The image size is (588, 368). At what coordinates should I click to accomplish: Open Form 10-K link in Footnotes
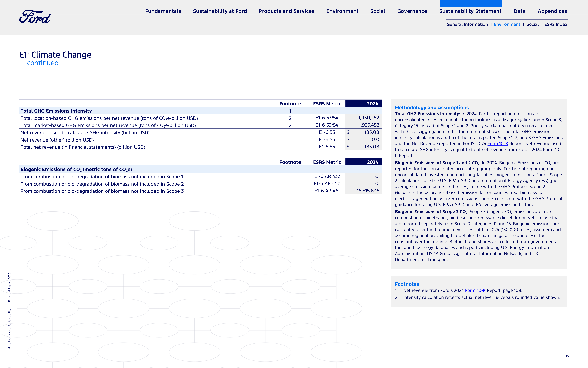pyautogui.click(x=475, y=290)
